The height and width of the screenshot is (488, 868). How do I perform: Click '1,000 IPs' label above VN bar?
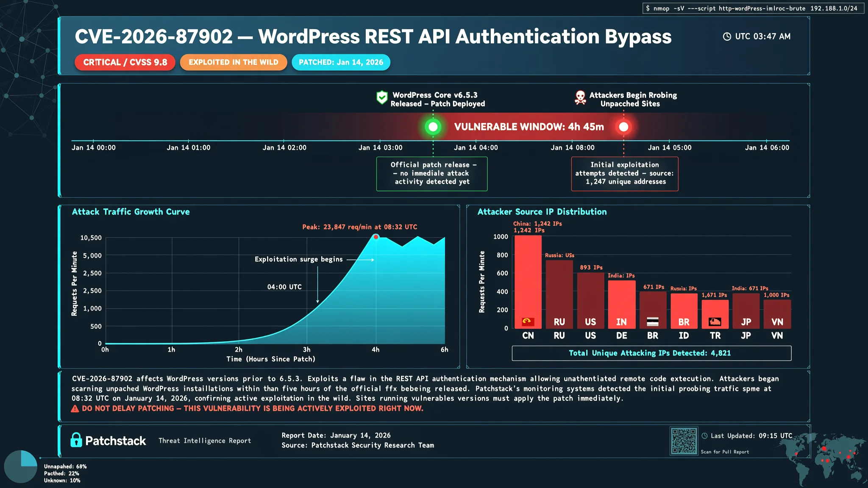(776, 295)
